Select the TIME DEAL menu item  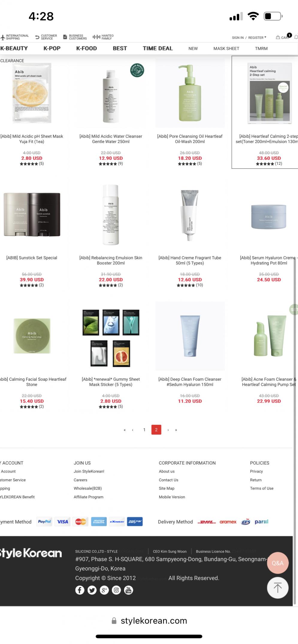tap(158, 48)
